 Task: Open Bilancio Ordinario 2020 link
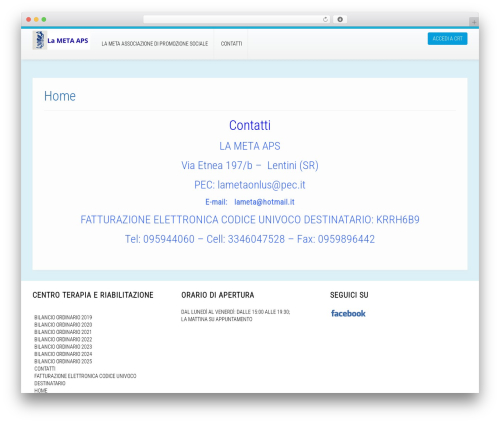click(x=63, y=325)
